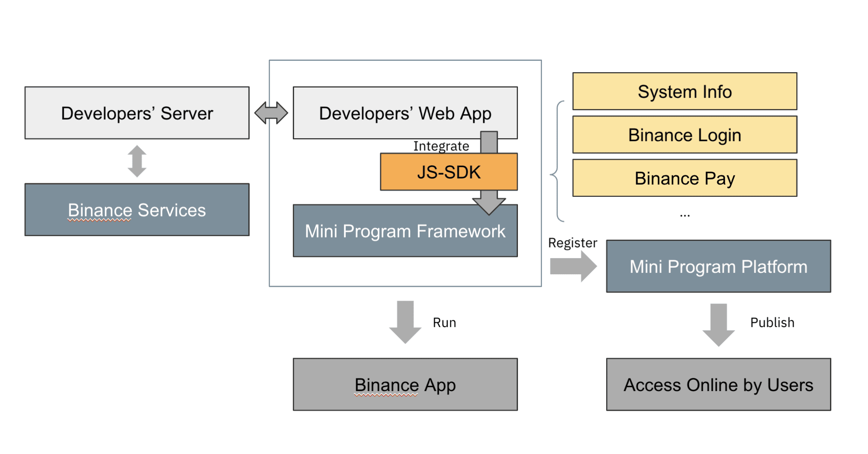Click the '...' ellipsis under Binance Pay
This screenshot has height=454, width=868.
(x=685, y=215)
